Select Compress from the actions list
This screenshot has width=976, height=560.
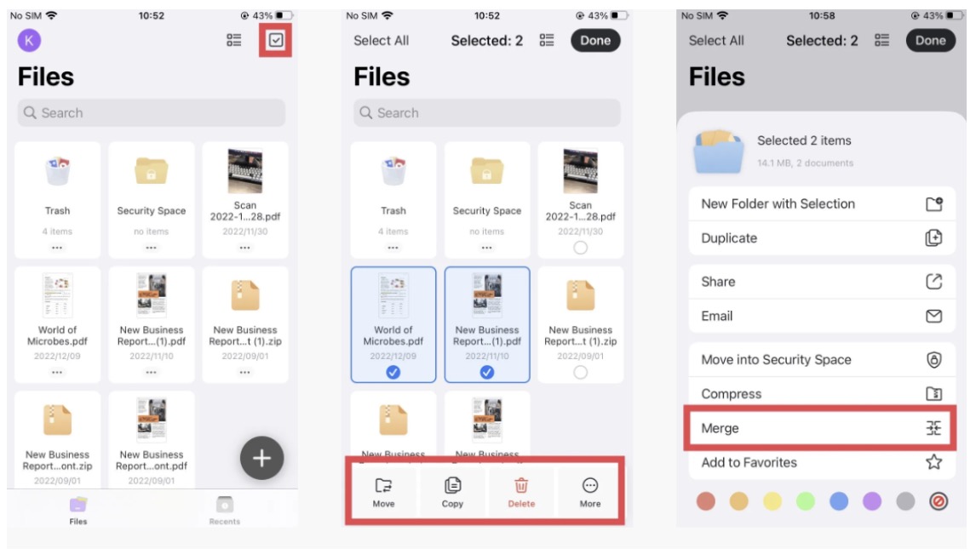pyautogui.click(x=821, y=394)
